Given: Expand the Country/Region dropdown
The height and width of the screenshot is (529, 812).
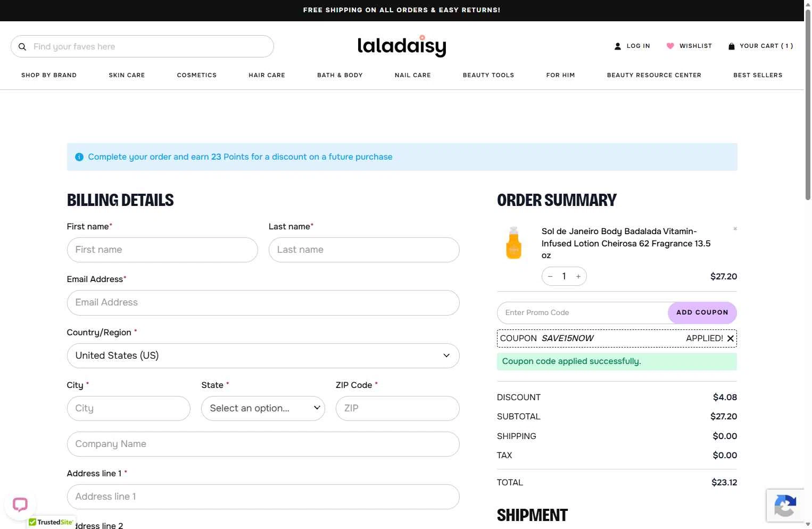Looking at the screenshot, I should pos(263,356).
